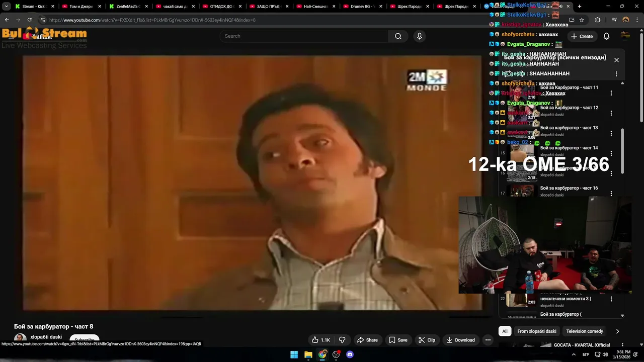Image resolution: width=644 pixels, height=362 pixels.
Task: Select Television comedy filter chip
Action: [x=584, y=331]
